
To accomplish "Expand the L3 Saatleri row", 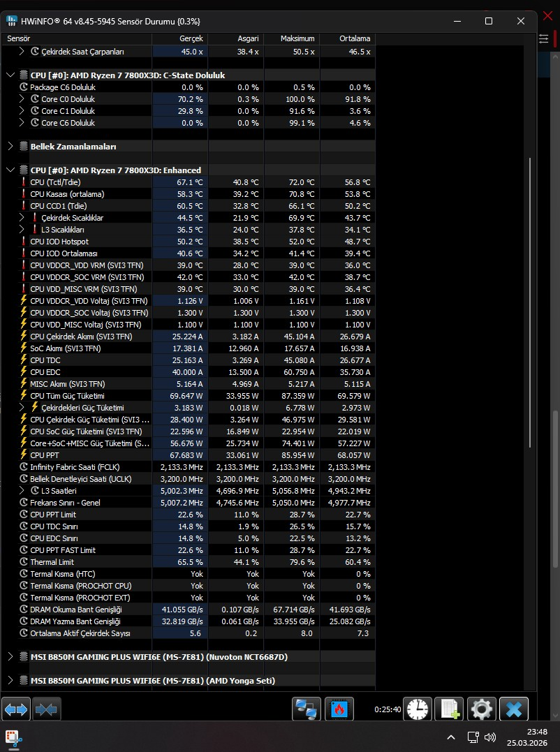I will point(22,491).
